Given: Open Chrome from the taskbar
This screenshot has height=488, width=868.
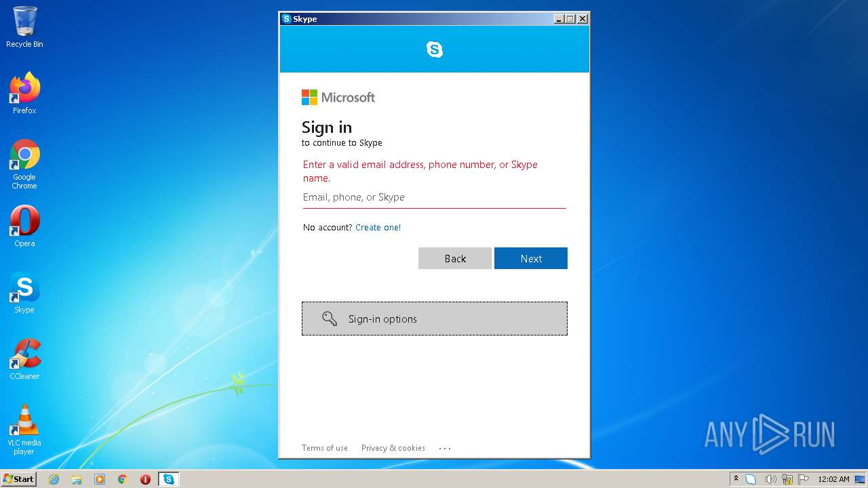Looking at the screenshot, I should 123,479.
